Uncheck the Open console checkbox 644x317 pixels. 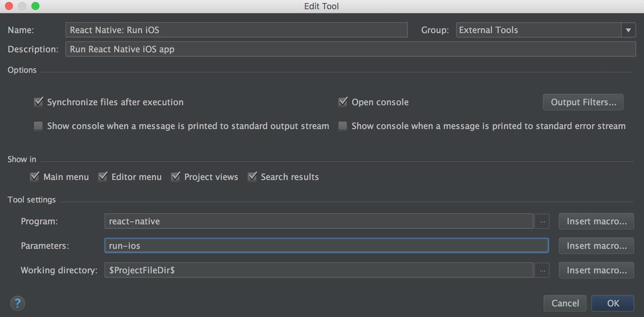(343, 102)
